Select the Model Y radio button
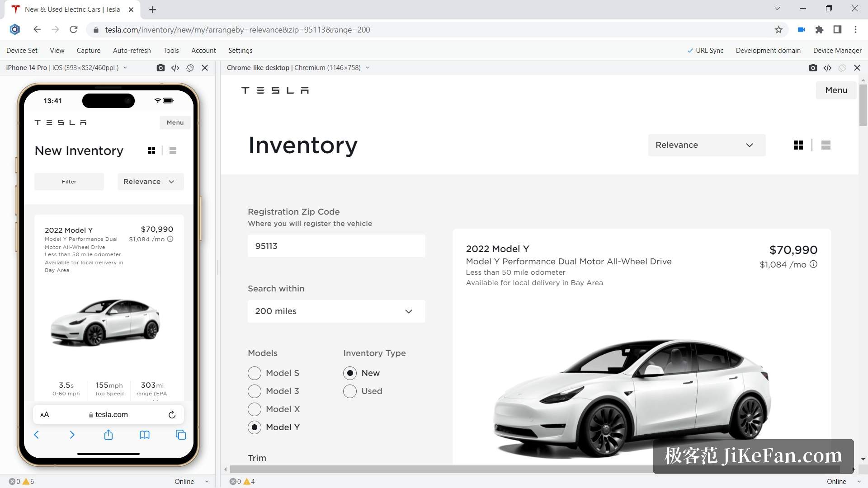Viewport: 868px width, 488px height. (x=255, y=427)
